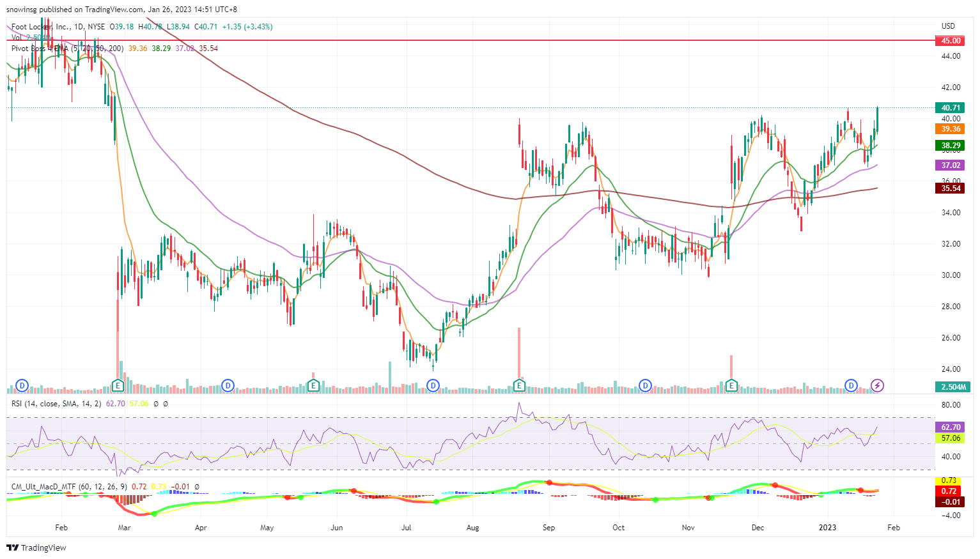This screenshot has height=559, width=980.
Task: Open the earnings marker in late May
Action: coord(313,385)
